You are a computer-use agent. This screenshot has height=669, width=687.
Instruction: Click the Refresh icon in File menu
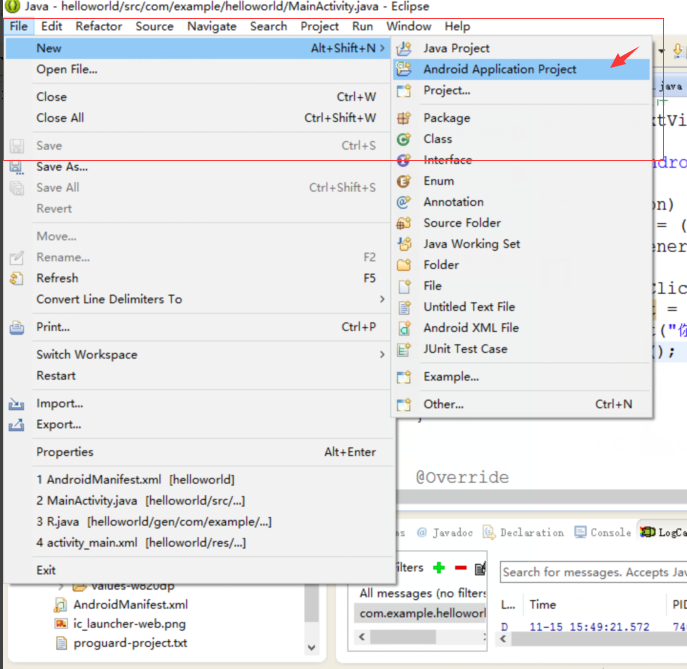[x=17, y=278]
